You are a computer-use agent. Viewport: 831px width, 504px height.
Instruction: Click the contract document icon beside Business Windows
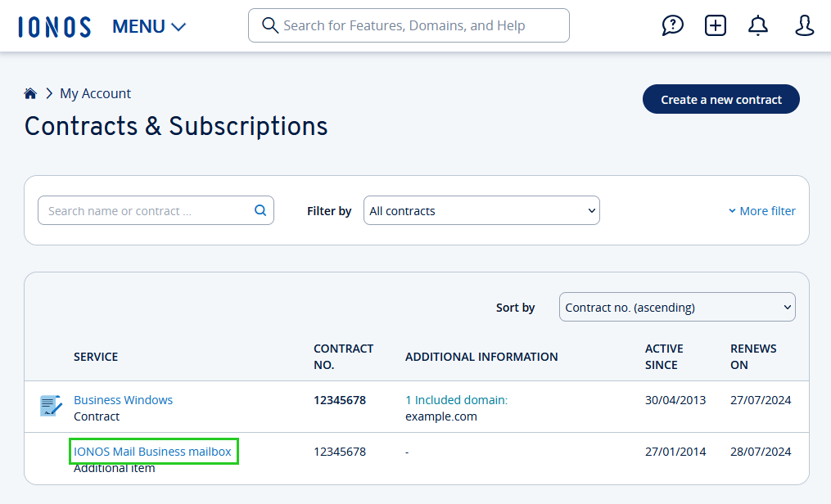click(50, 406)
